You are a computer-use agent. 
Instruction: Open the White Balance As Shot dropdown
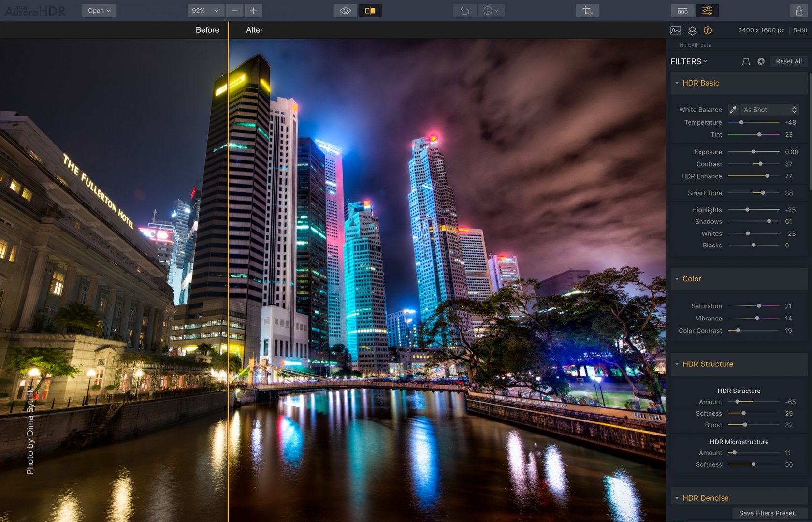[769, 110]
